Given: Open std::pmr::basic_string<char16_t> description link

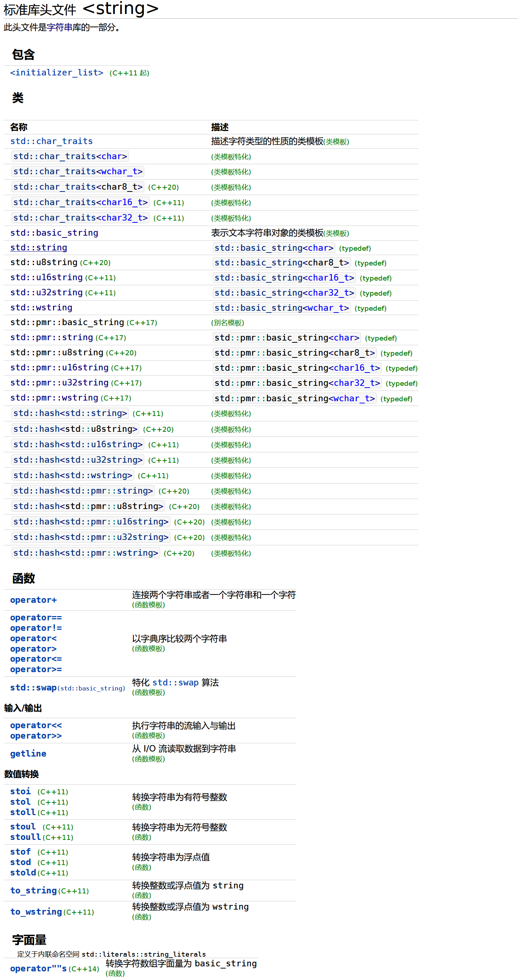Looking at the screenshot, I should 297,368.
